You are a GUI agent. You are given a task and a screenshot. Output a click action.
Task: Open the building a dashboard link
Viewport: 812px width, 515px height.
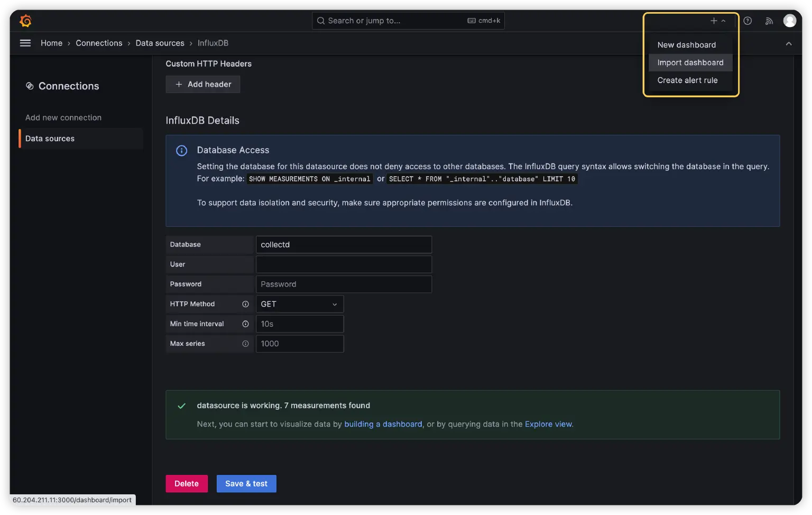[383, 424]
